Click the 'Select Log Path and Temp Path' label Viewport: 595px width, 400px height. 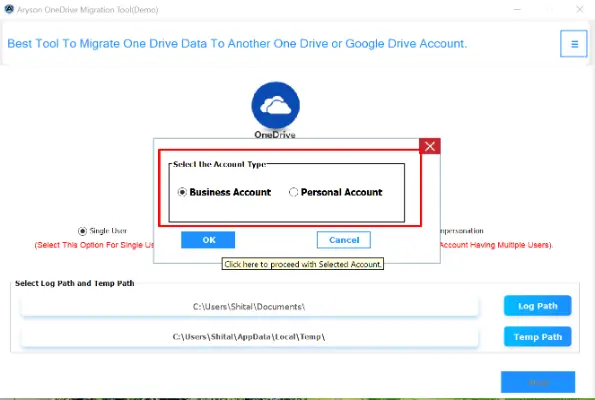pyautogui.click(x=74, y=283)
